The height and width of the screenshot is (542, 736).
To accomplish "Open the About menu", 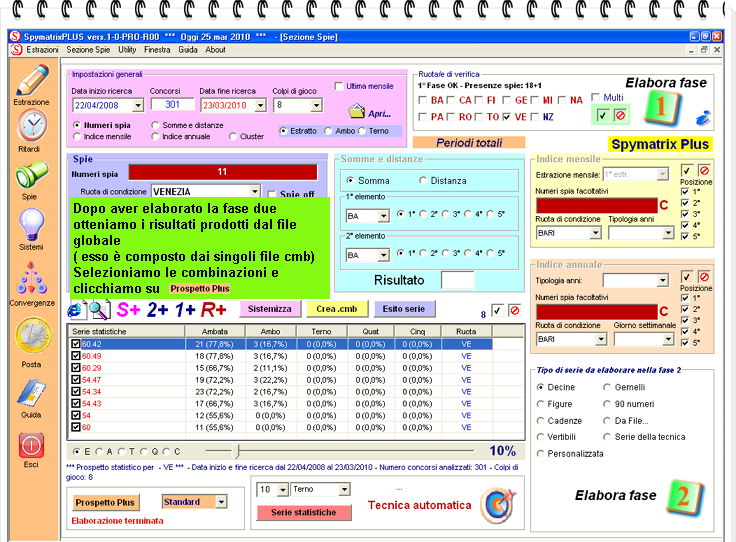I will 215,50.
